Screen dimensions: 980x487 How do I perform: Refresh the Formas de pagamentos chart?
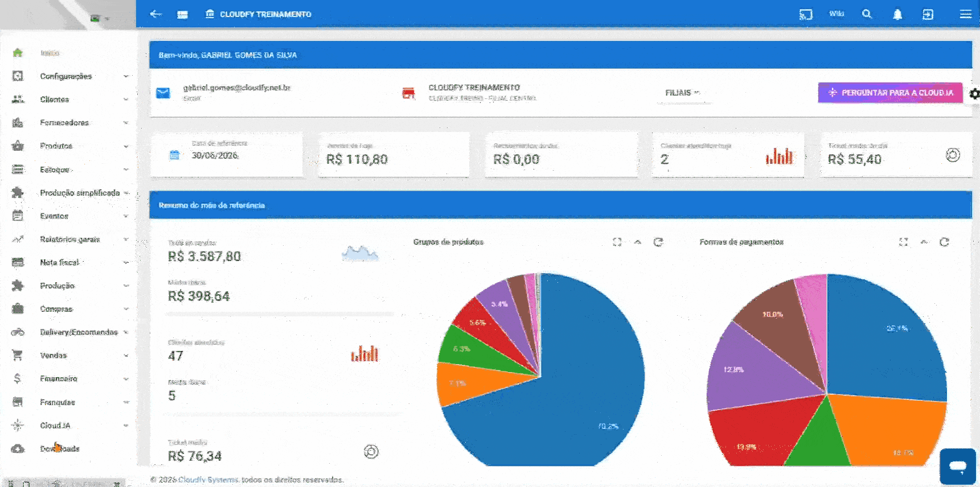(x=944, y=242)
